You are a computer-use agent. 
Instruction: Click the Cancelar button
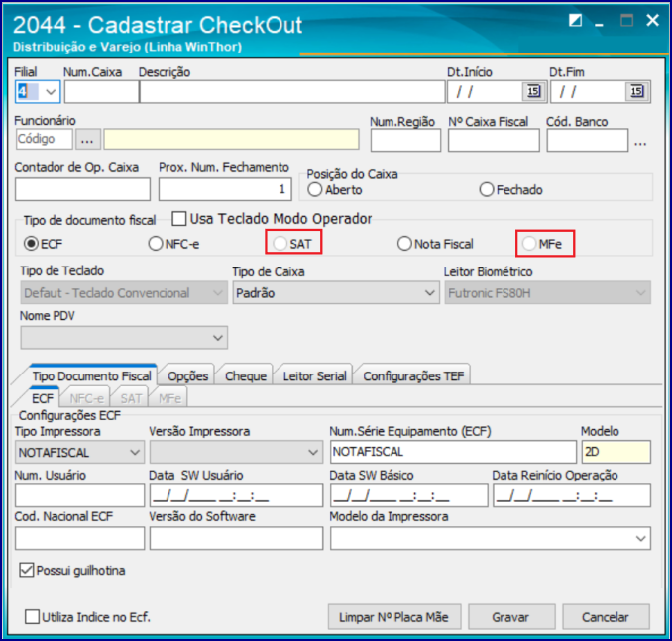point(606,617)
